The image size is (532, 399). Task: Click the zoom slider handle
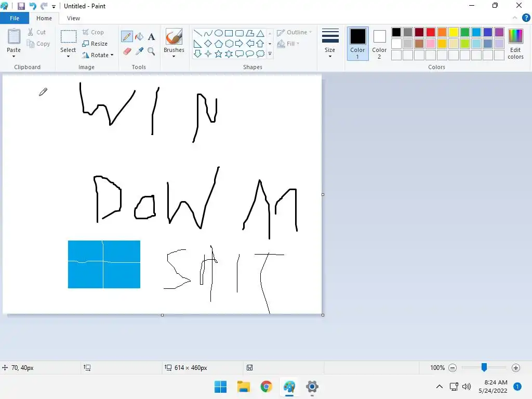[484, 367]
